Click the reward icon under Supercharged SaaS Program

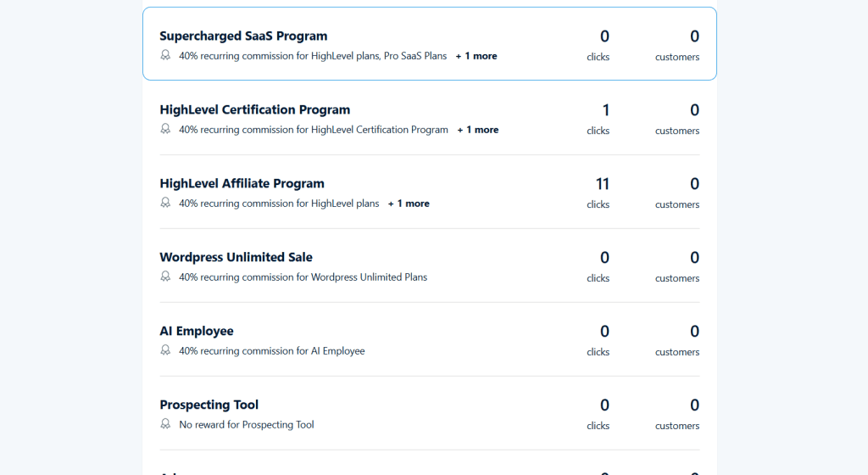(x=165, y=55)
